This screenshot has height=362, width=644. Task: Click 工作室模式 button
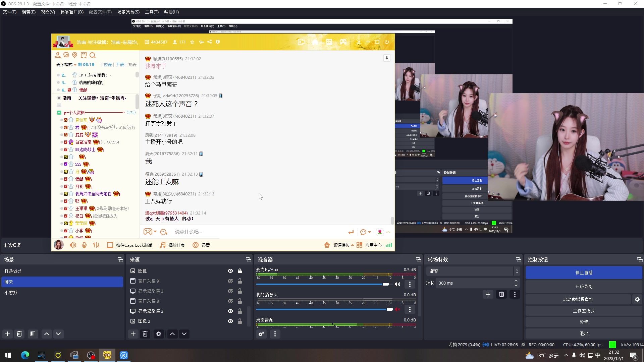[584, 311]
